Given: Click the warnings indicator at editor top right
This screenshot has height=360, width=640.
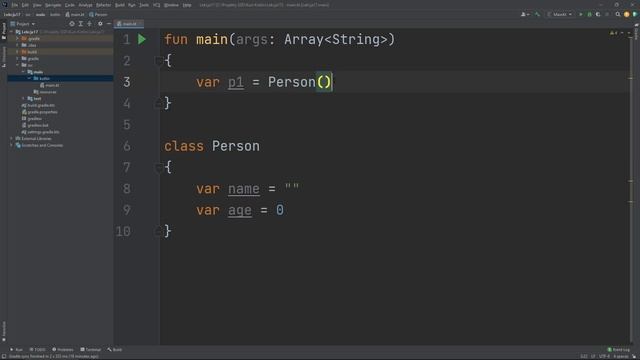Looking at the screenshot, I should tap(614, 33).
